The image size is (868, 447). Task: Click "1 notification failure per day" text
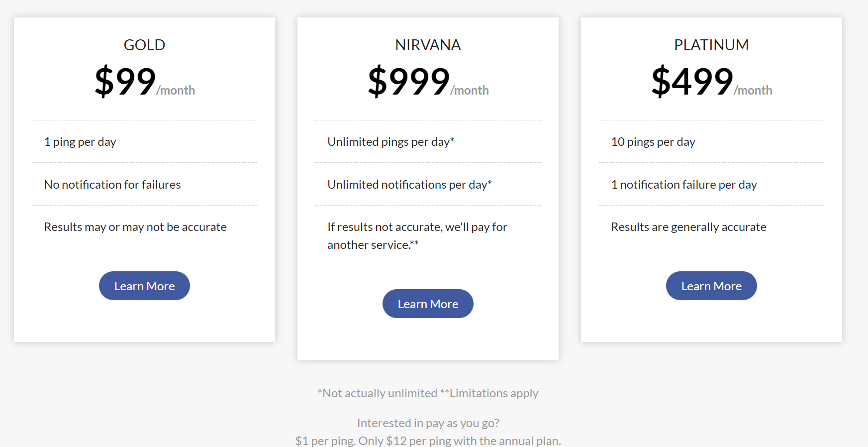[x=684, y=185]
